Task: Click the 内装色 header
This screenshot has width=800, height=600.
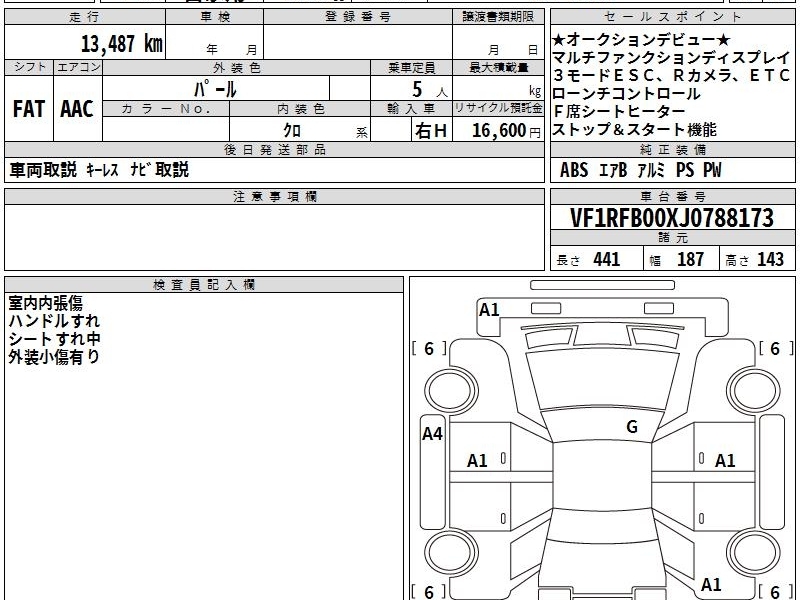Action: pos(300,109)
